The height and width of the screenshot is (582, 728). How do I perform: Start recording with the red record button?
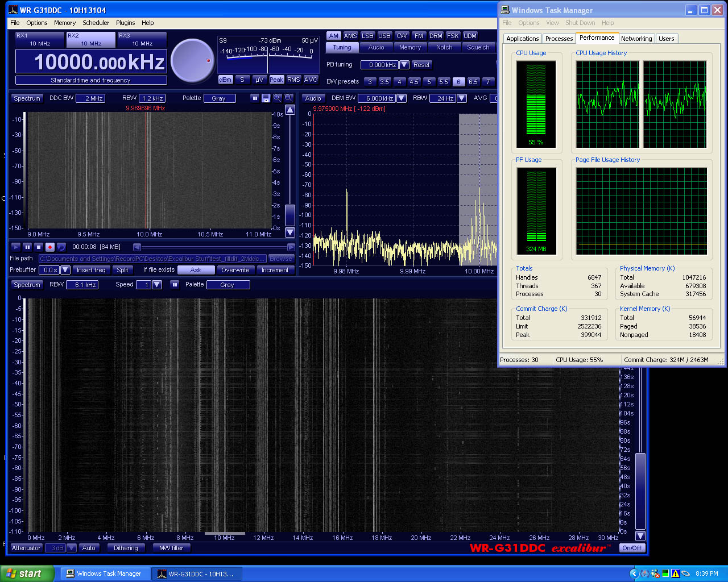49,247
